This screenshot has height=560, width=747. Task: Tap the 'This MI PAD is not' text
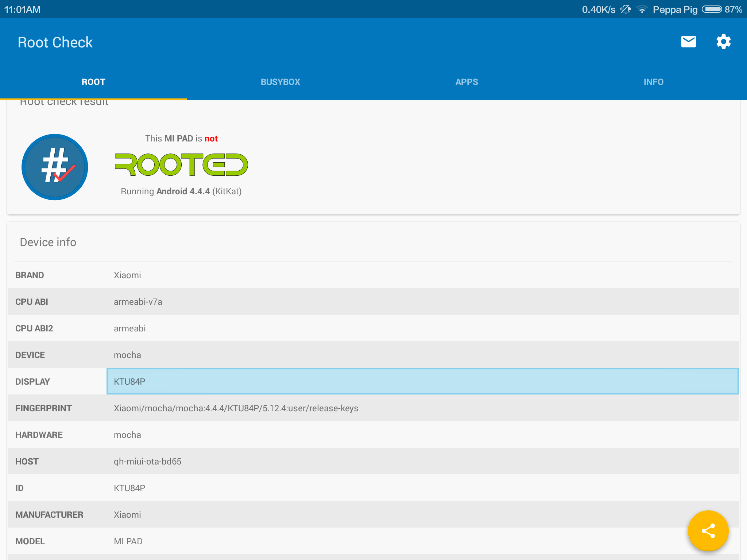point(181,139)
